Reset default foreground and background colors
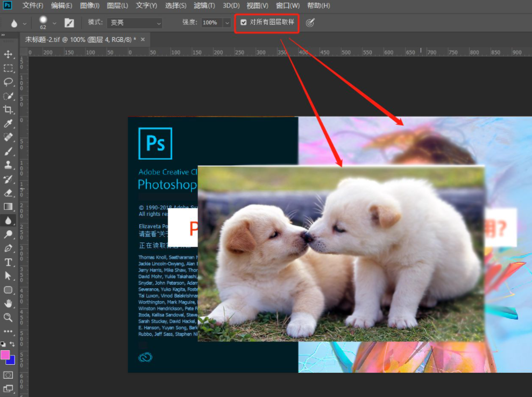The width and height of the screenshot is (532, 397). [x=3, y=344]
